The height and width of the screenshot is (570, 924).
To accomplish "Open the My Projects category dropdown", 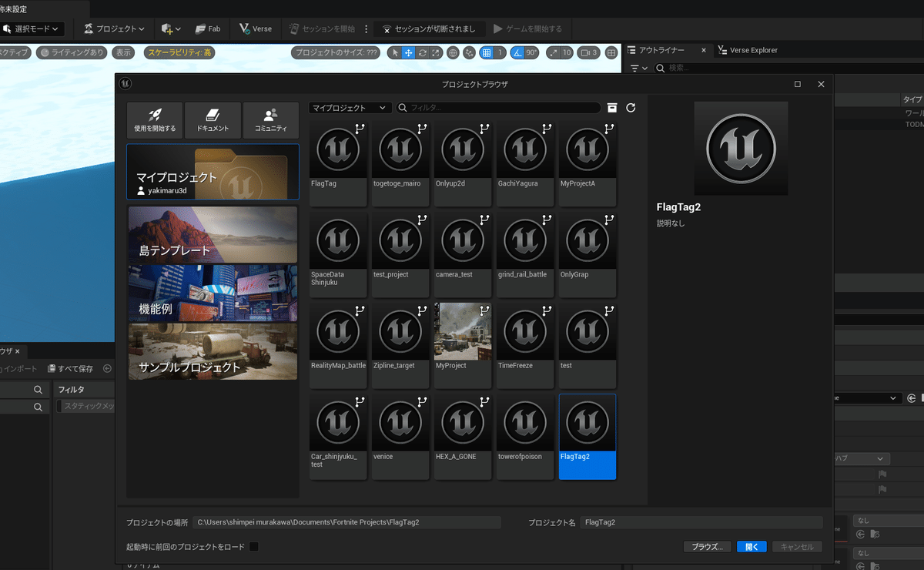I will click(350, 108).
